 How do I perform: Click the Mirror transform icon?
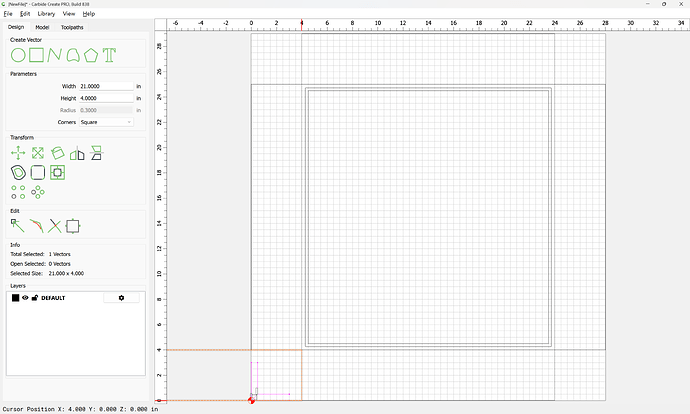coord(77,153)
